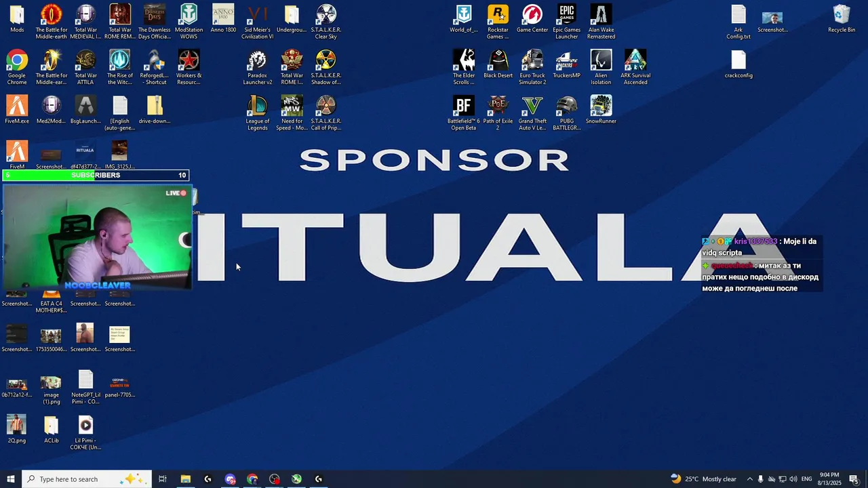Open EAT A C4 MOTHER file
The image size is (868, 488).
pos(51,301)
